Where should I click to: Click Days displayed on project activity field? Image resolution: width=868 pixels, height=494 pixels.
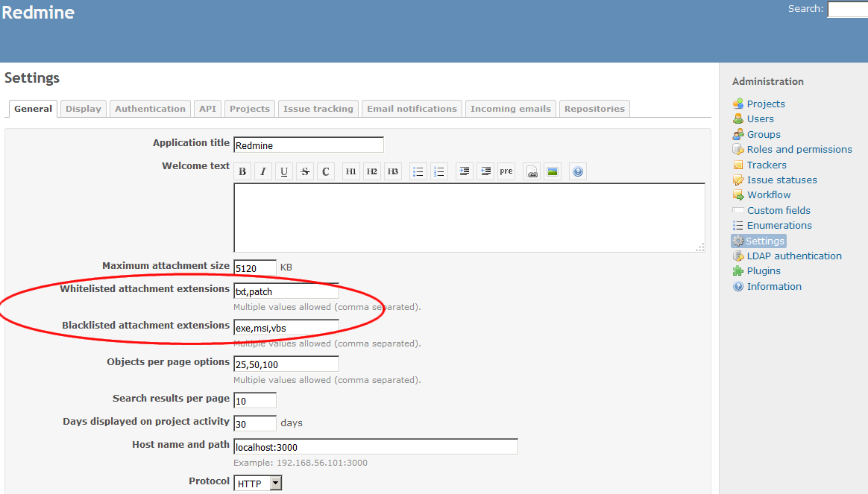click(254, 424)
